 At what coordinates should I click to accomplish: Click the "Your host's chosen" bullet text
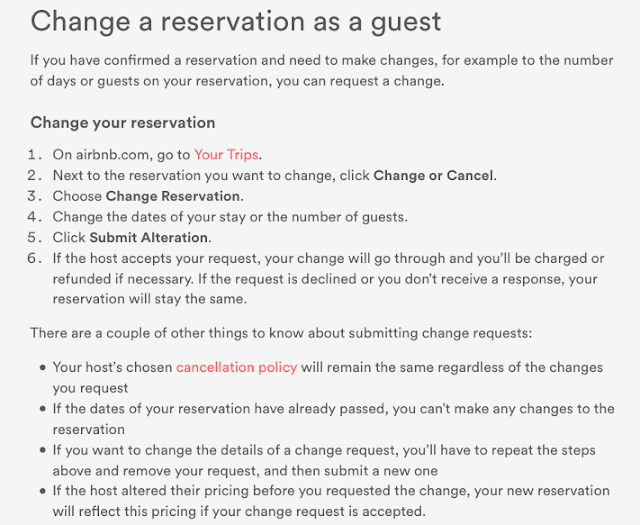coord(112,367)
